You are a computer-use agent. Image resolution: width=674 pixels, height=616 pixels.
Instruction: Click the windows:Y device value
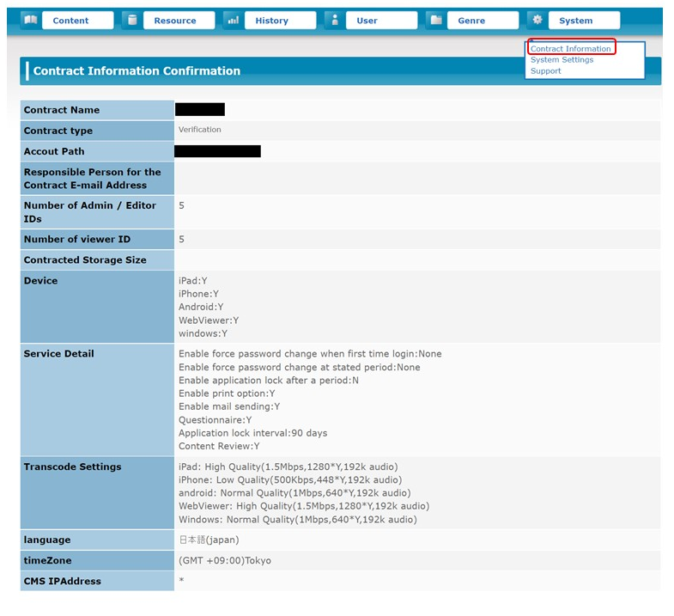click(x=203, y=333)
